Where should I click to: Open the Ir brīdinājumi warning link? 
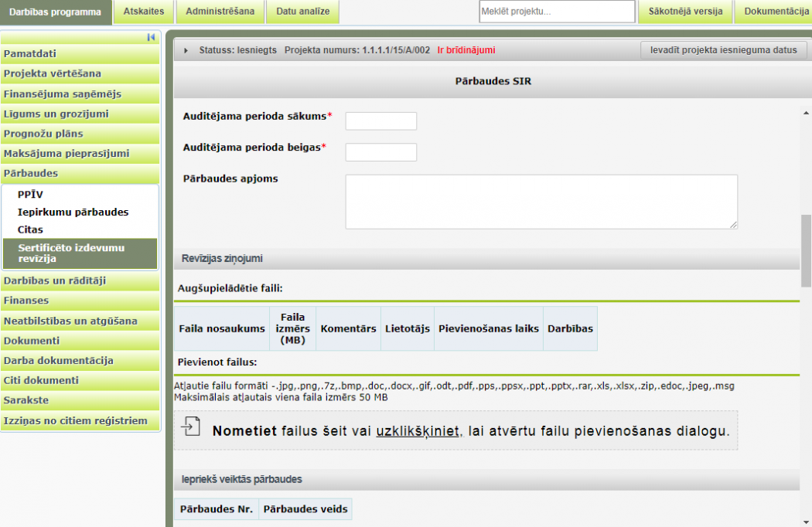(466, 50)
